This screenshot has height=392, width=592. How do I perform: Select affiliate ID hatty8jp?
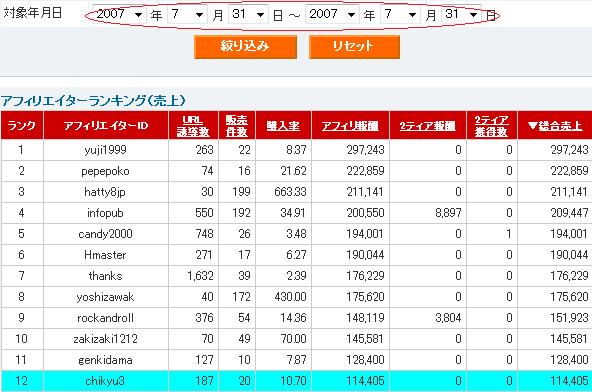(105, 192)
